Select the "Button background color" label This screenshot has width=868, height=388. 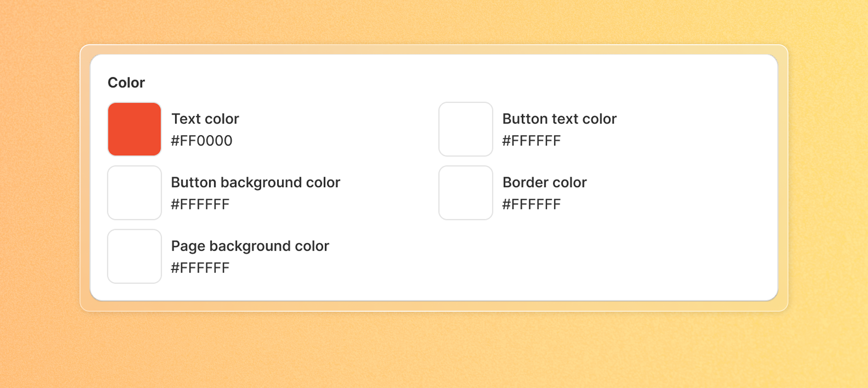click(255, 182)
